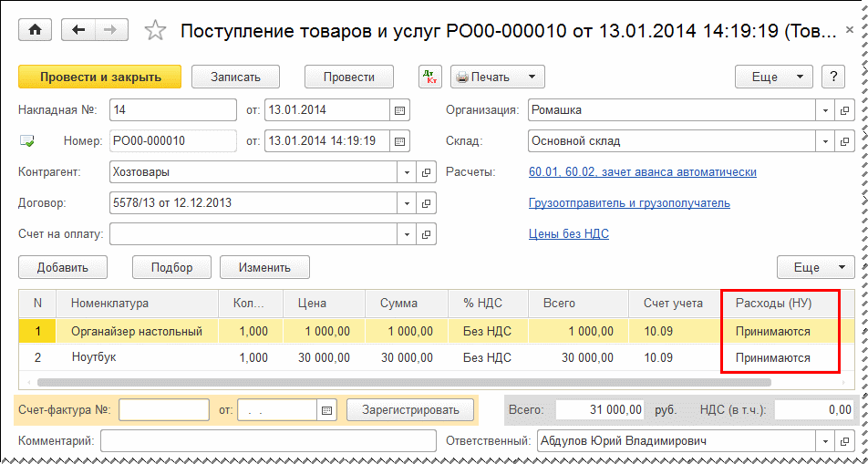Select the Ноутбук row in table
The image size is (868, 464).
[x=137, y=358]
